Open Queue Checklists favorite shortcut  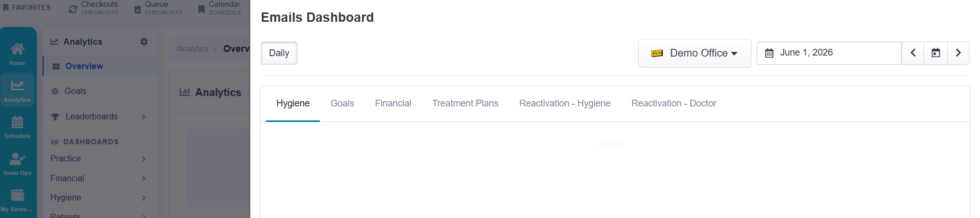pos(158,8)
